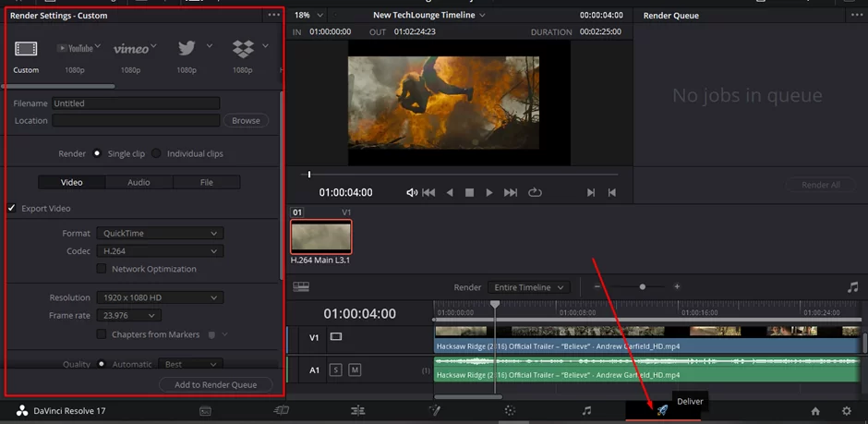This screenshot has width=868, height=424.
Task: Click the Render All button
Action: tap(821, 185)
